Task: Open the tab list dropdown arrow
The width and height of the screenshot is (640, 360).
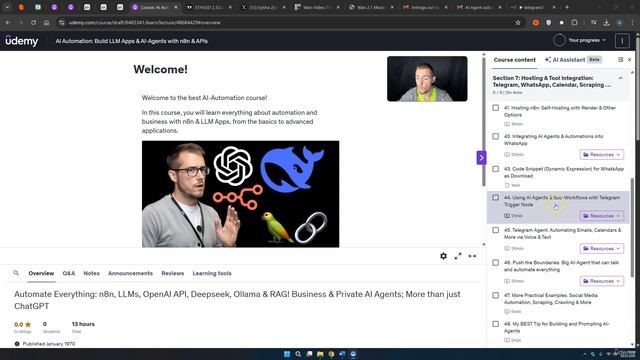Action: (7, 7)
